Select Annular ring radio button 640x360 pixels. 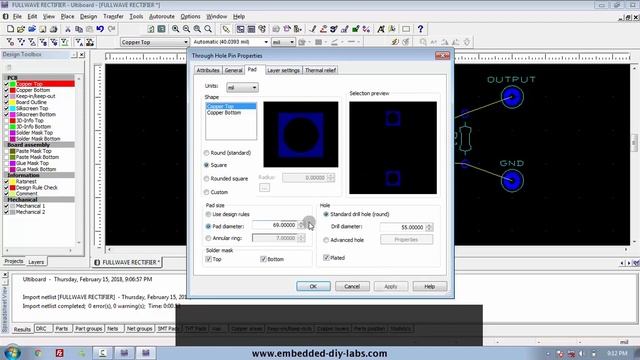[208, 238]
